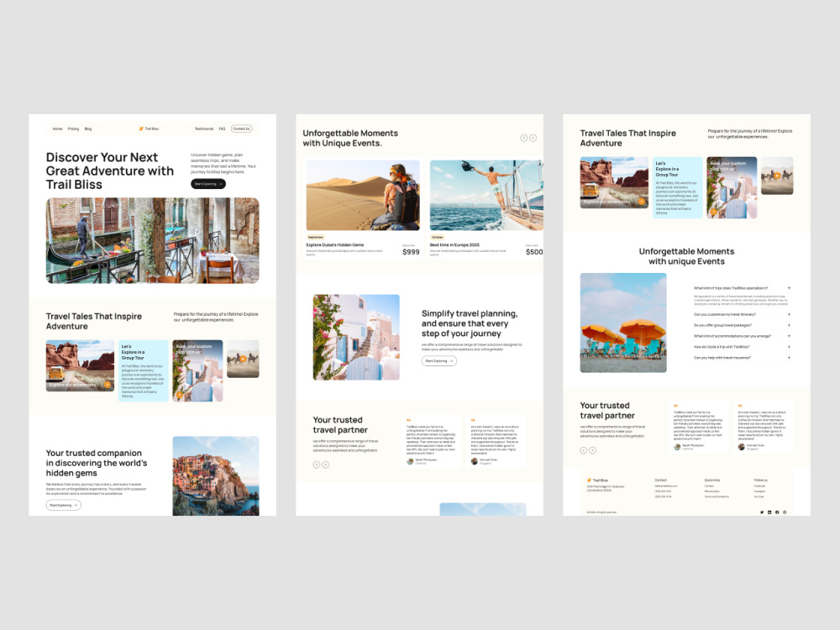The width and height of the screenshot is (840, 630).
Task: Open Pricing in the navbar
Action: (x=73, y=129)
